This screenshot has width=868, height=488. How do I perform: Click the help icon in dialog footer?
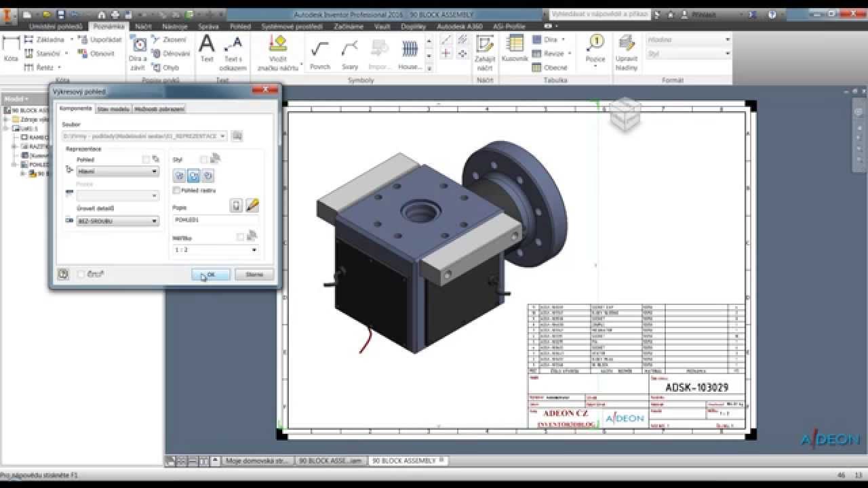63,274
